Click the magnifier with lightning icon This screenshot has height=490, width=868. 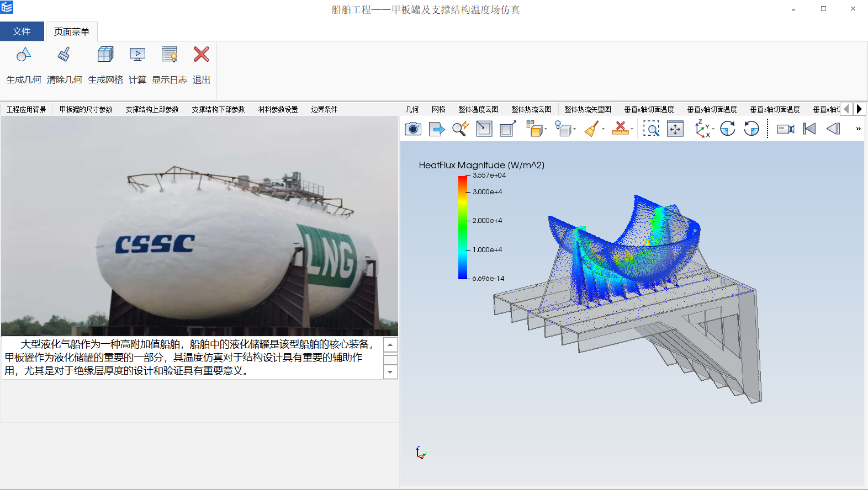coord(461,129)
